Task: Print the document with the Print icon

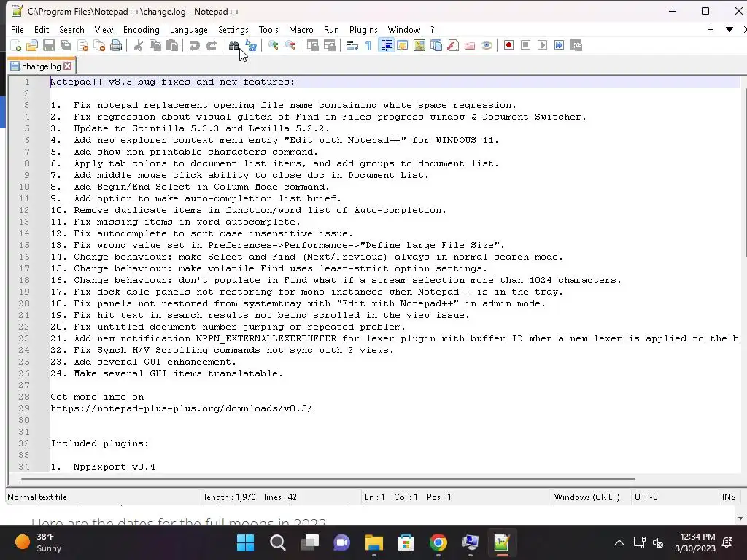Action: tap(116, 46)
